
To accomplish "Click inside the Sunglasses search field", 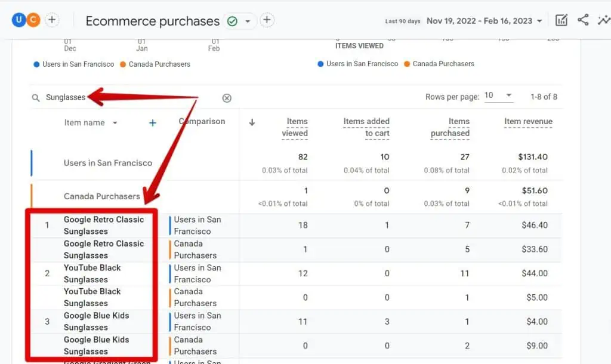I will pyautogui.click(x=131, y=98).
